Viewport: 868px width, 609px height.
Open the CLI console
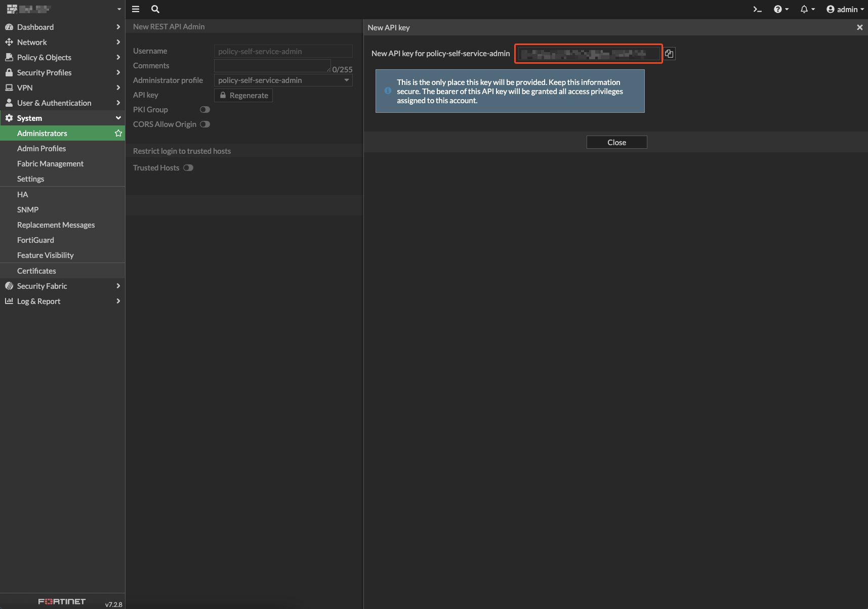[x=757, y=9]
